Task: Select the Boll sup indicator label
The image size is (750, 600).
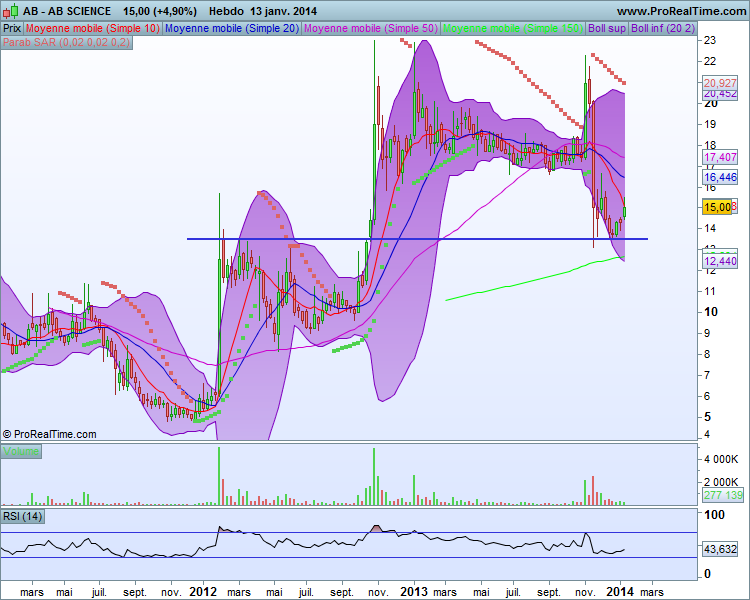Action: (x=607, y=28)
